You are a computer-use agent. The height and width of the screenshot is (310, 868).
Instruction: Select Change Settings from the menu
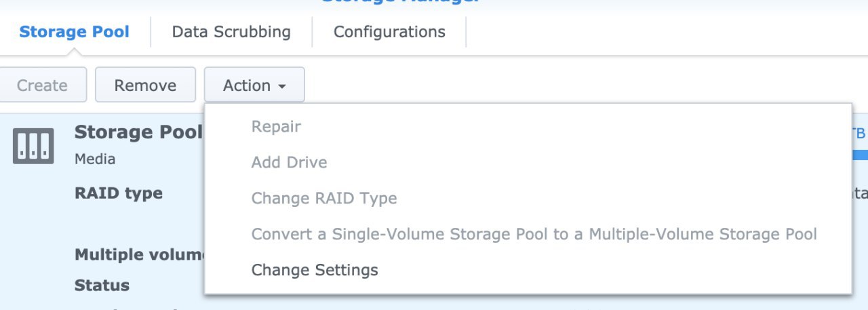315,270
